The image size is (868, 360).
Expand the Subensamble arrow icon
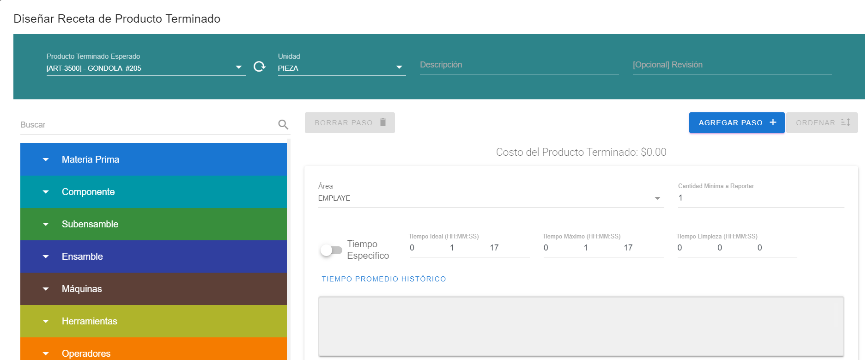46,224
